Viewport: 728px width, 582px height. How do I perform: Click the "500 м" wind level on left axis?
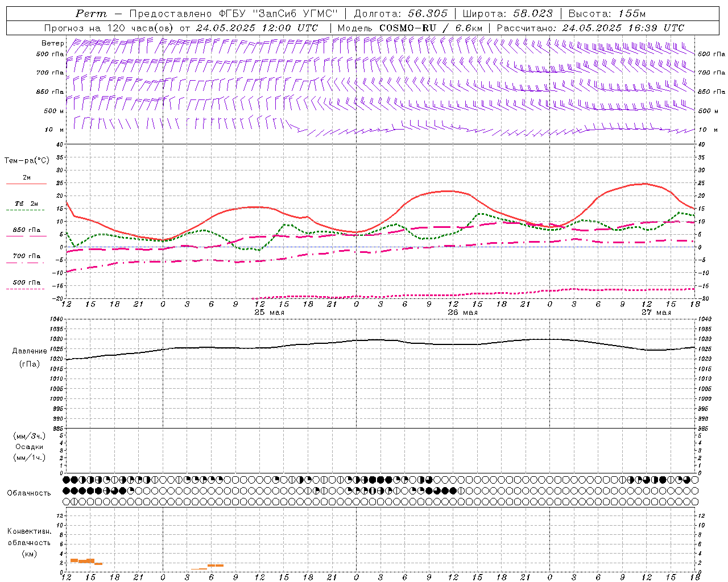click(x=54, y=111)
